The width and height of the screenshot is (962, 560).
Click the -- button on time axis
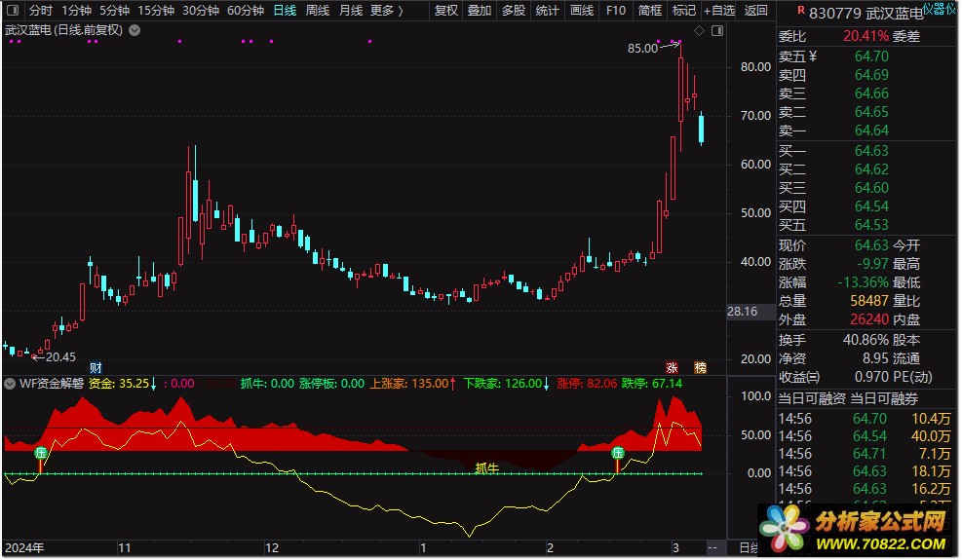coord(712,547)
